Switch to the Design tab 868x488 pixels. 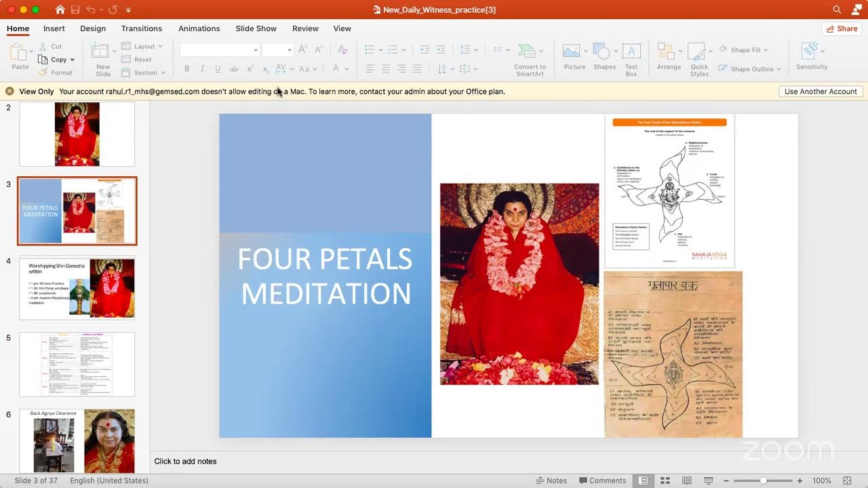[93, 28]
